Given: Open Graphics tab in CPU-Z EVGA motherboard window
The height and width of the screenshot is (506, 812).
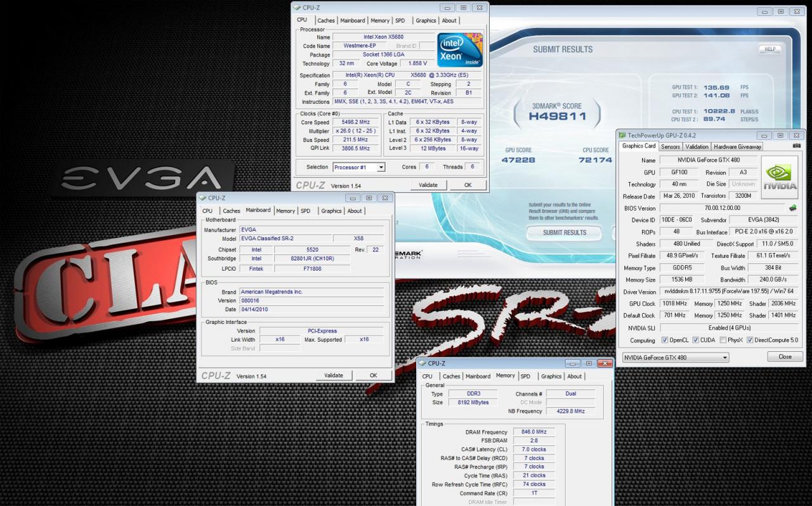Looking at the screenshot, I should pos(331,211).
